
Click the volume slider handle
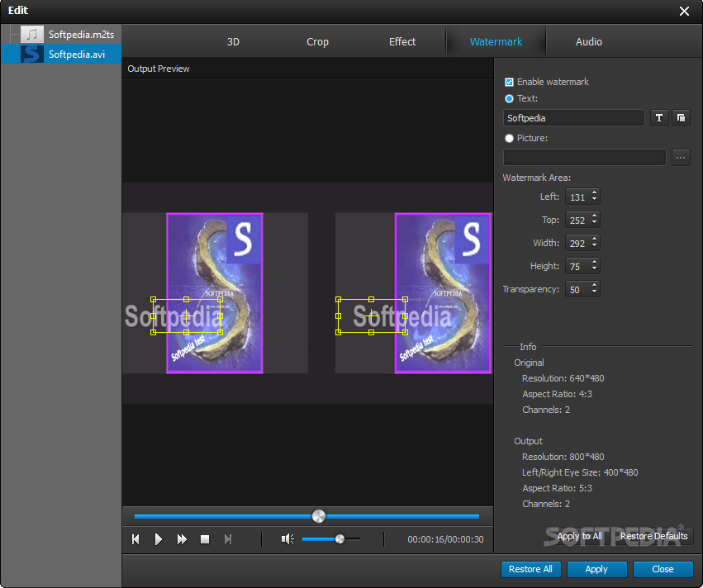point(340,539)
